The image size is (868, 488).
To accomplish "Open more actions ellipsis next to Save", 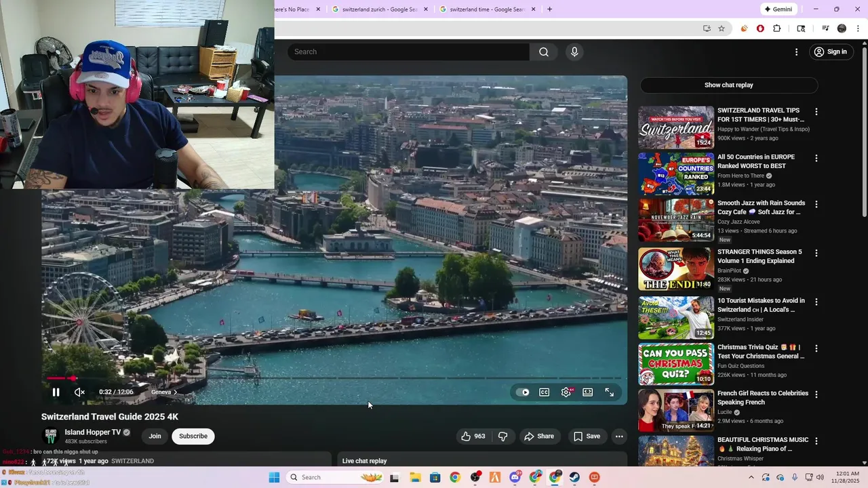I will coord(619,436).
